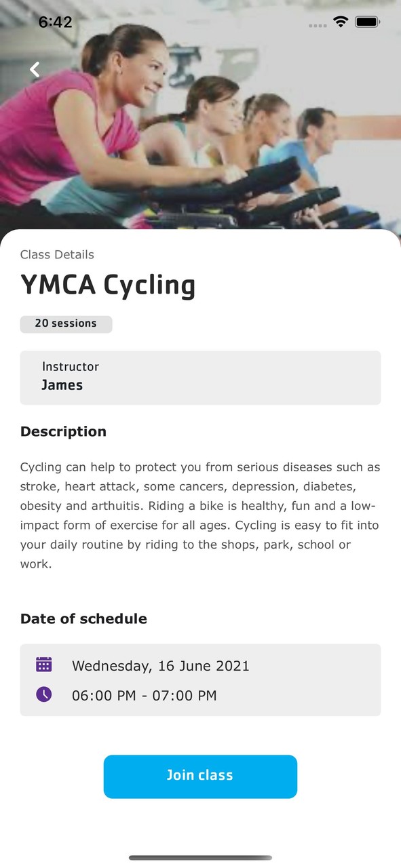Click the clock time 6:42 in the status bar

click(57, 22)
